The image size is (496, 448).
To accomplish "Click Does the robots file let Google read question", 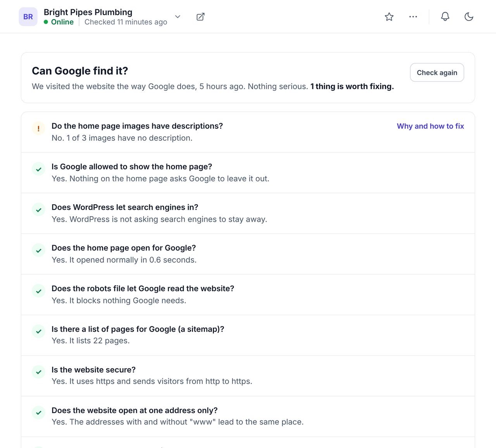I will click(143, 289).
